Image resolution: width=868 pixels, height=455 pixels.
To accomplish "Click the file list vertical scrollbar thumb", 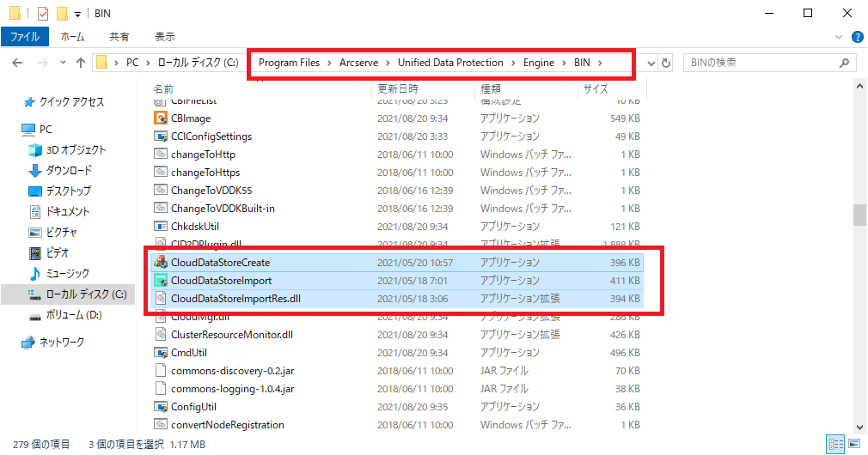I will click(859, 215).
